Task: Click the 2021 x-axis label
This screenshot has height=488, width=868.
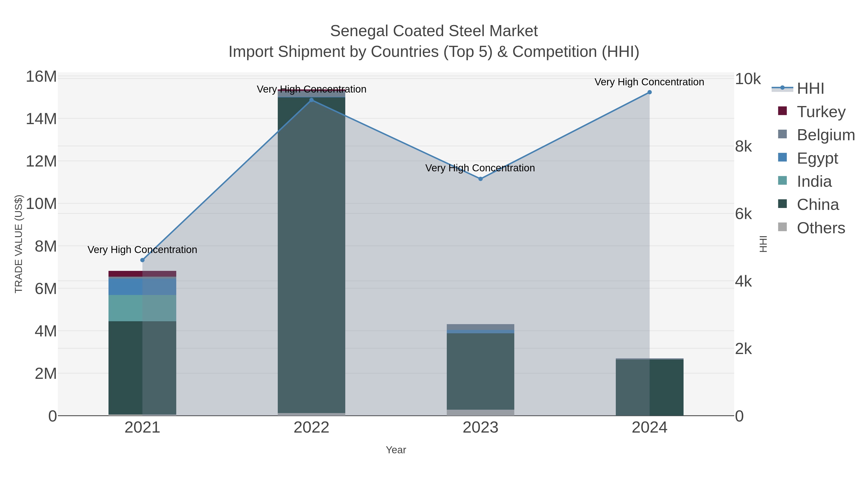Action: (142, 428)
